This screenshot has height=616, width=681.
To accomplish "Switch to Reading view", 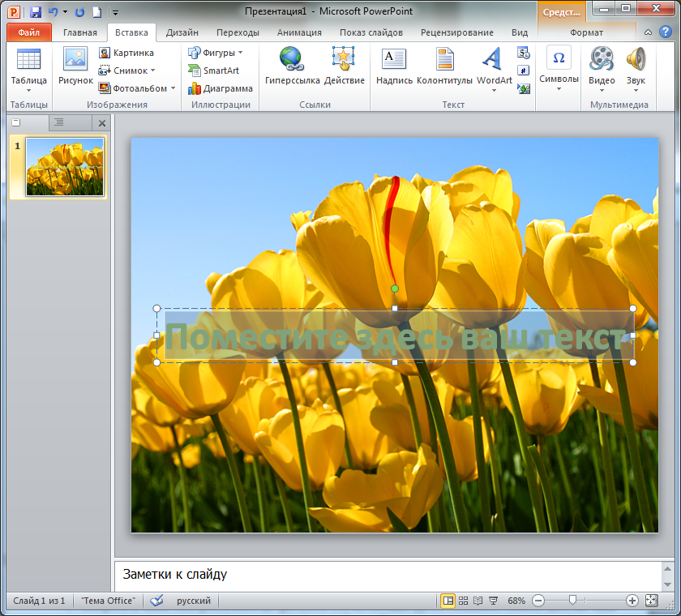I will (478, 601).
